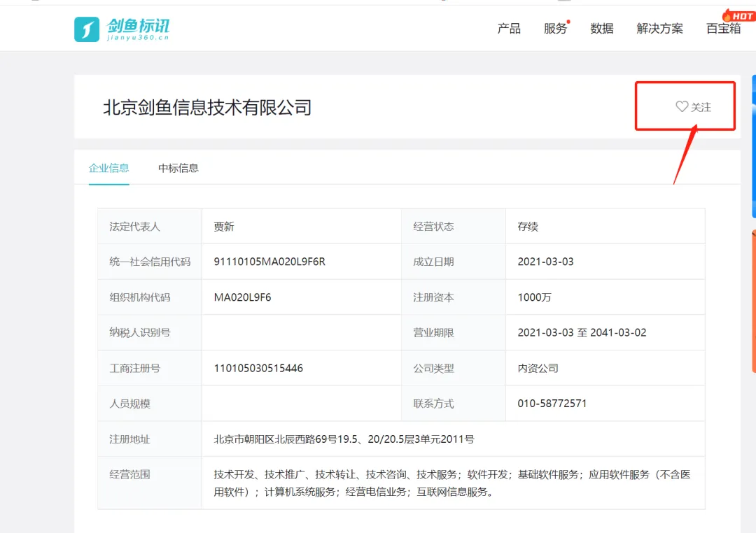Click the company name 北京剑鱼信息技术有限公司

pyautogui.click(x=207, y=108)
